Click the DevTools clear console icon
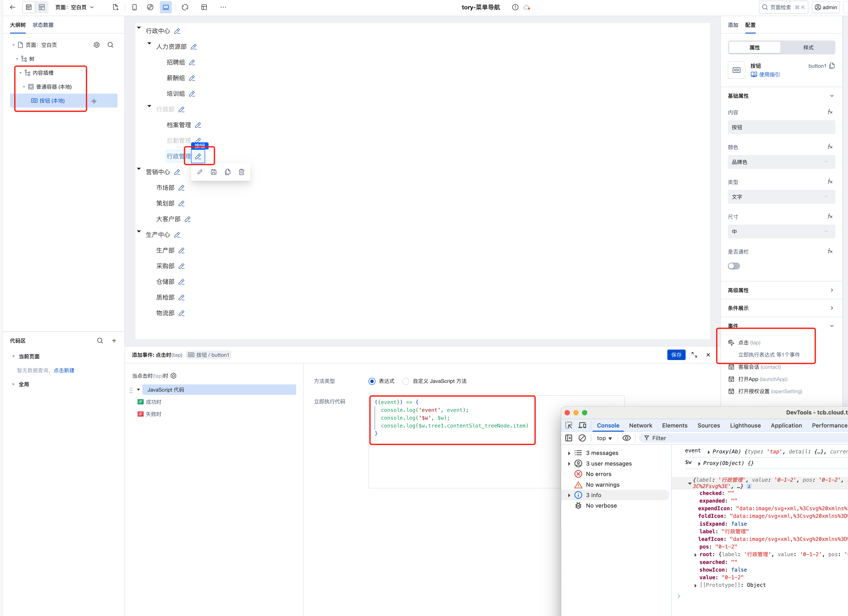The image size is (848, 616). [582, 438]
